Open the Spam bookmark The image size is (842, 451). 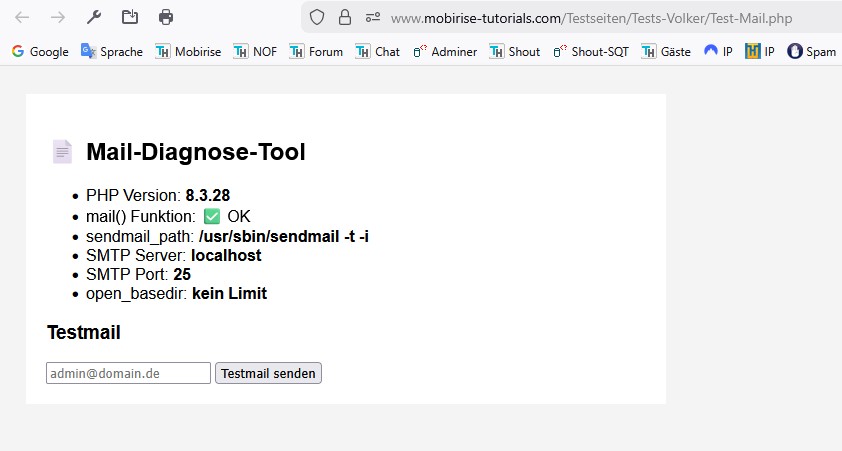[811, 51]
